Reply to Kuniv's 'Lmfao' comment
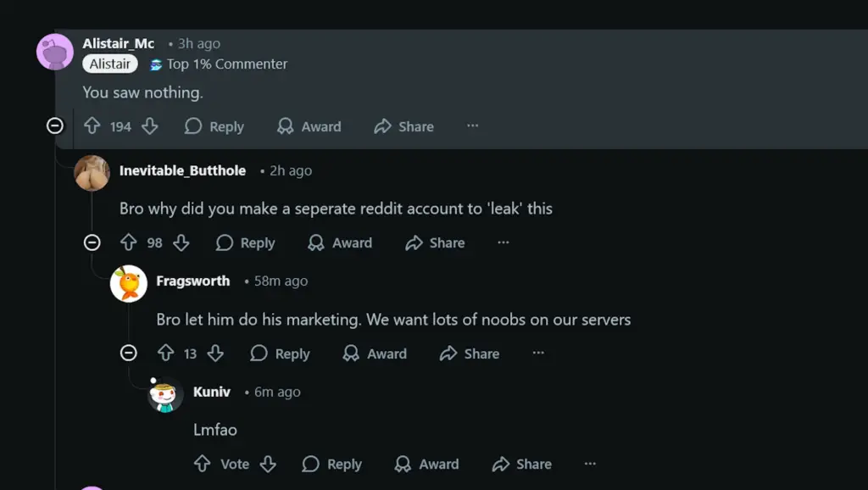The height and width of the screenshot is (490, 868). [x=331, y=464]
